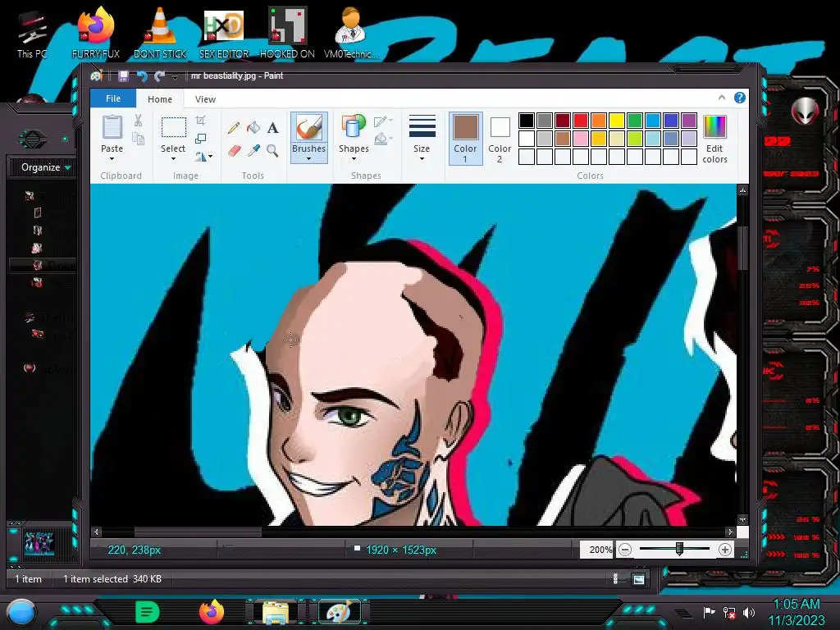Click the Start orb button
840x630 pixels.
[x=21, y=612]
